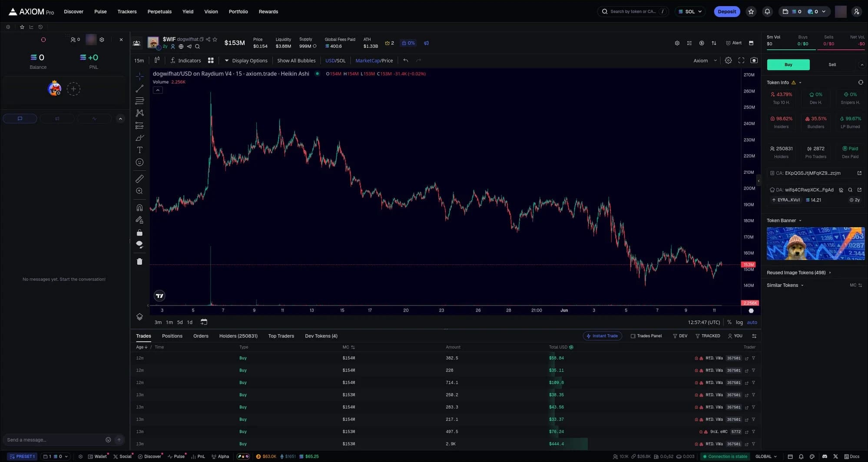Open the Top Traders tab
This screenshot has width=868, height=462.
[x=281, y=336]
